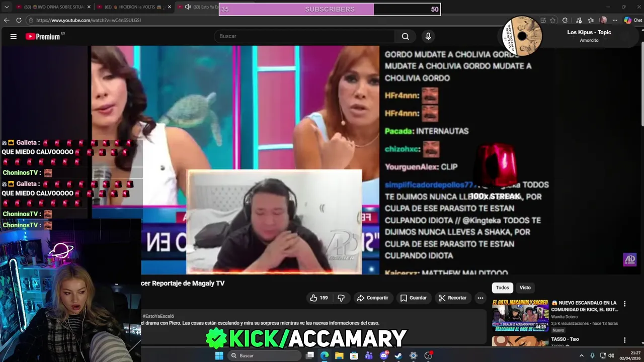Open volume control in system tray

[611, 355]
